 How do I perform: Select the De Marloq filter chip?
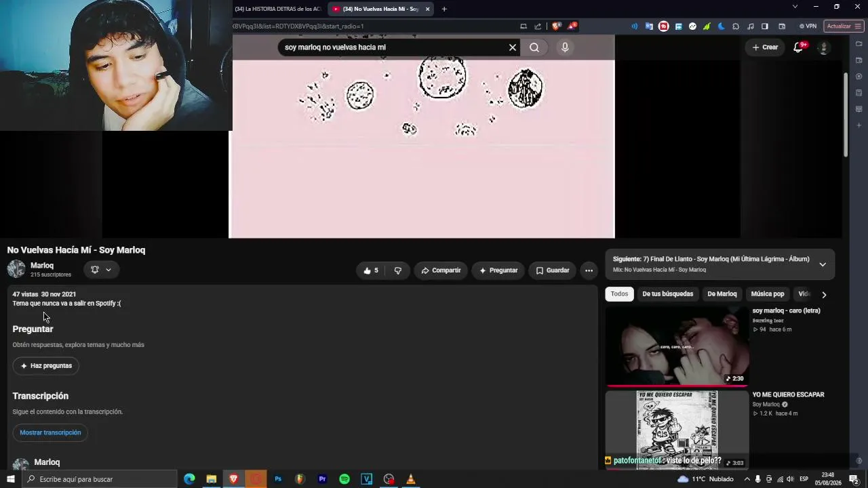[x=722, y=294]
